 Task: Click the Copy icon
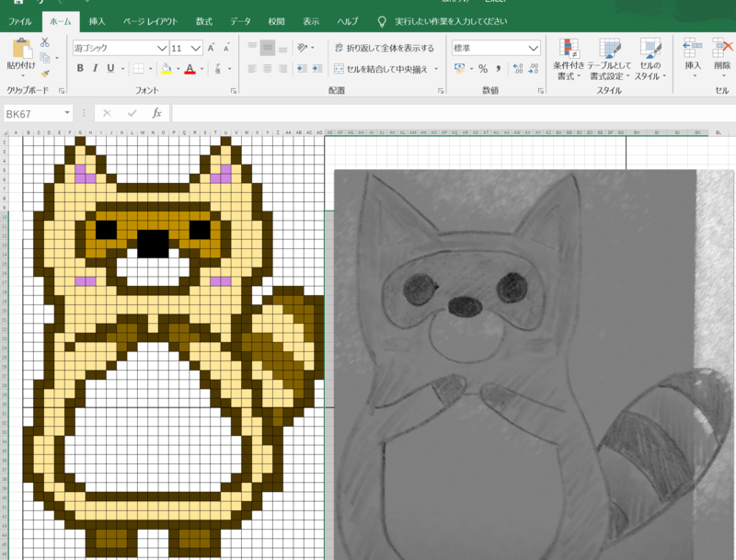(45, 58)
